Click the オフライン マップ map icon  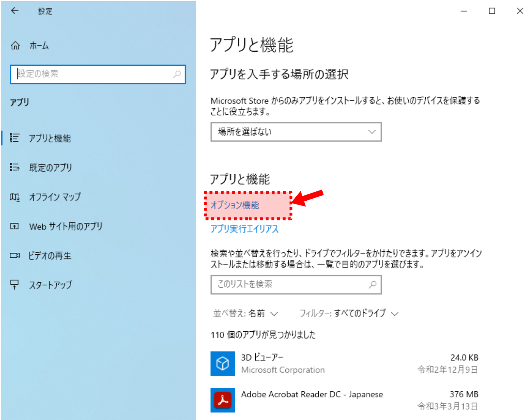tap(14, 197)
